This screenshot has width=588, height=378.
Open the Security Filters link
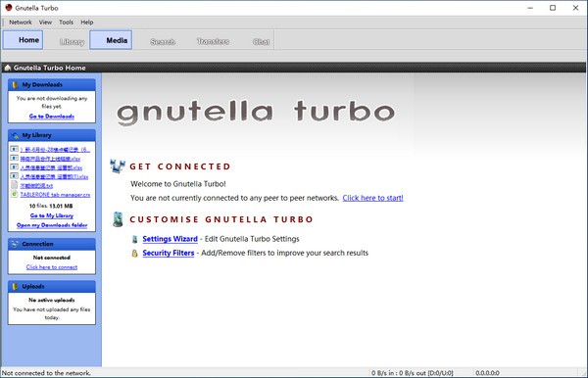(169, 253)
